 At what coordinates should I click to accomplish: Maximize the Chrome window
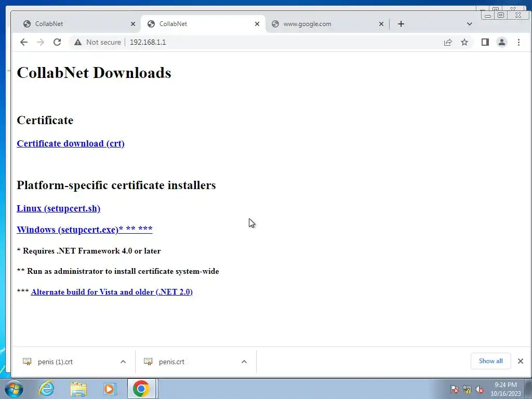pos(500,15)
